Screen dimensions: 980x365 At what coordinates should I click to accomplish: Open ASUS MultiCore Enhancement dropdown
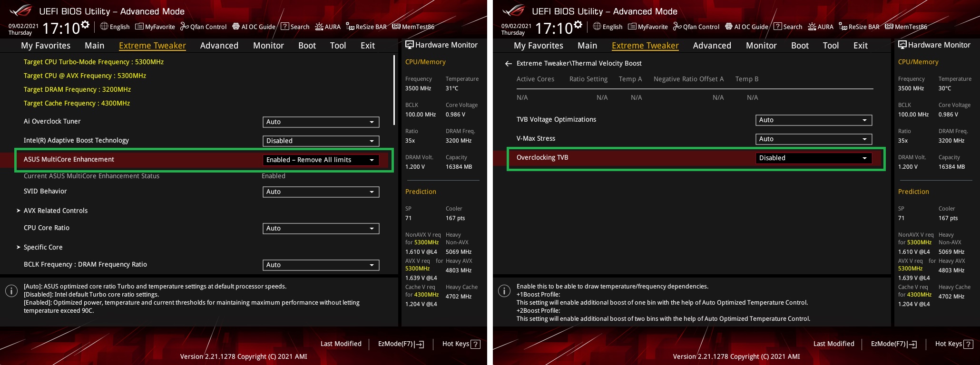(x=321, y=160)
